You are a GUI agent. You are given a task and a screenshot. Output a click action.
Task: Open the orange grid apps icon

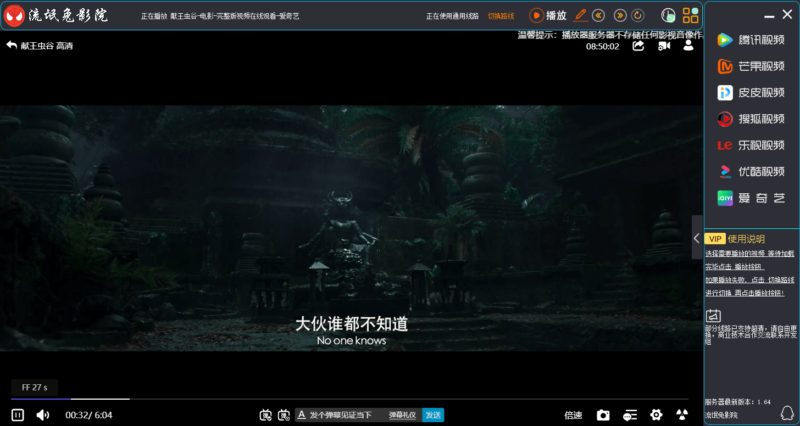click(x=690, y=15)
